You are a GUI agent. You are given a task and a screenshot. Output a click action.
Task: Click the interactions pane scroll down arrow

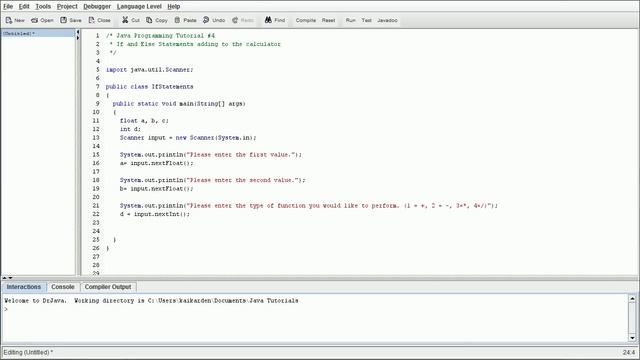coord(632,338)
